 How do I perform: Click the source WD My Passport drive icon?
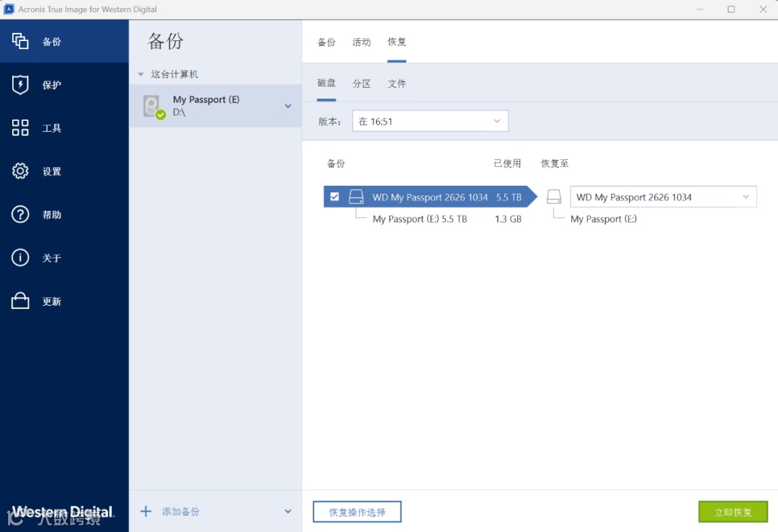click(x=356, y=197)
